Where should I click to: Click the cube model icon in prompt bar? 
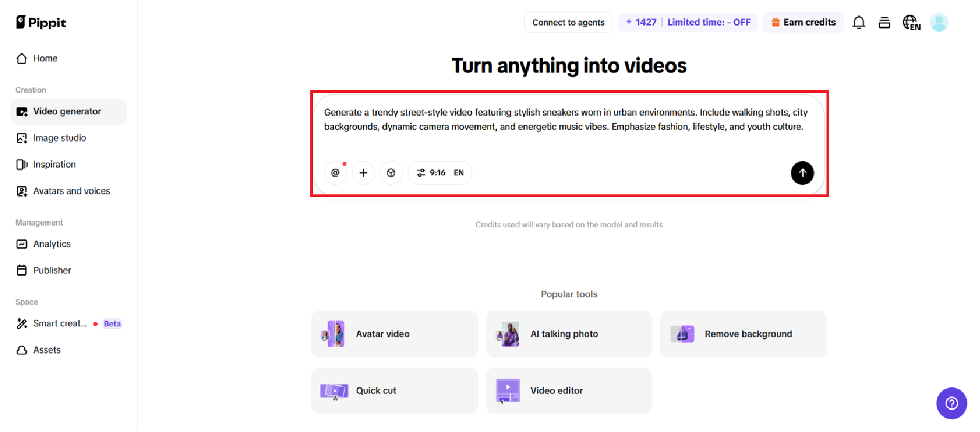[391, 173]
